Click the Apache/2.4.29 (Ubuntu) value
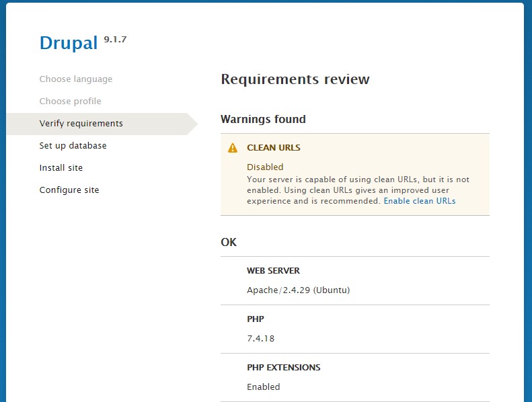 coord(298,290)
